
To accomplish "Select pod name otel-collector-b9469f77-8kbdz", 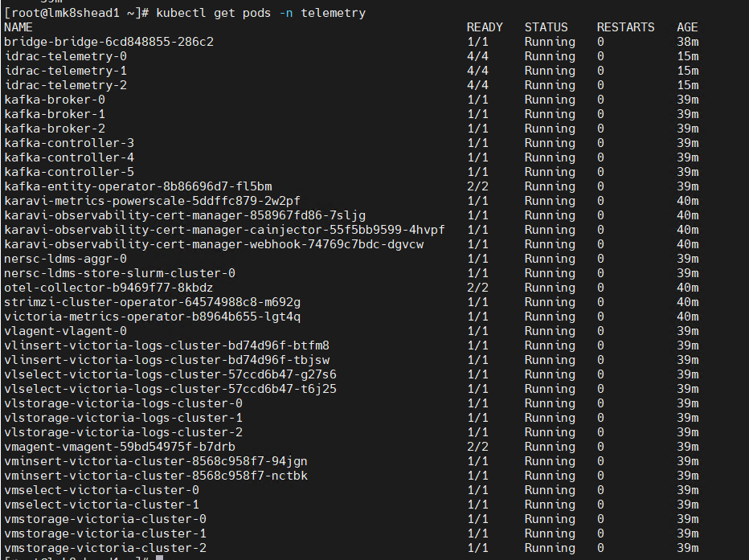I will click(x=108, y=288).
